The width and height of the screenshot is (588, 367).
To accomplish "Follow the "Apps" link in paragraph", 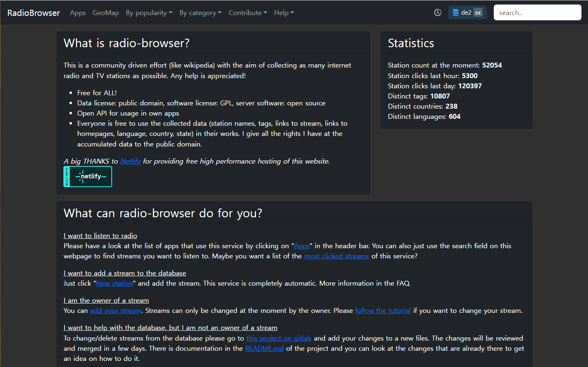I will (x=302, y=246).
